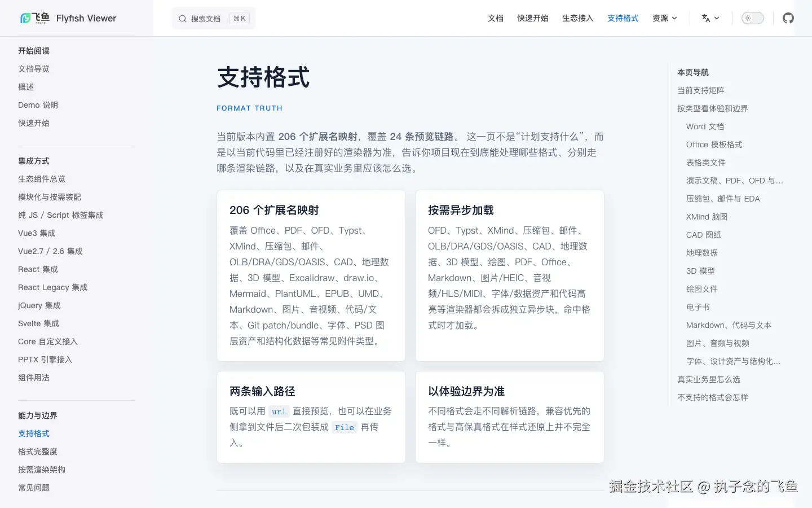Go to 快速开始 in top navigation
This screenshot has width=812, height=508.
(533, 18)
